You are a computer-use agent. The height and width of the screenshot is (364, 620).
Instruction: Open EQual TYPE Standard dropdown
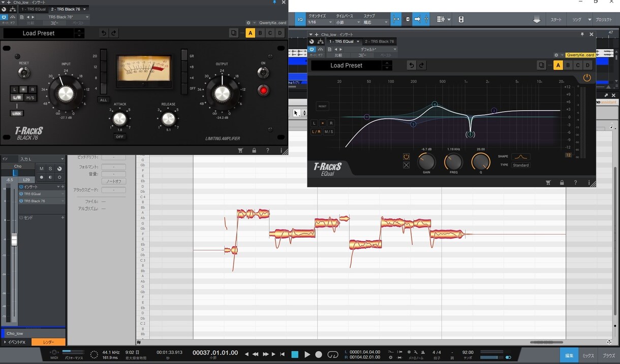[521, 165]
